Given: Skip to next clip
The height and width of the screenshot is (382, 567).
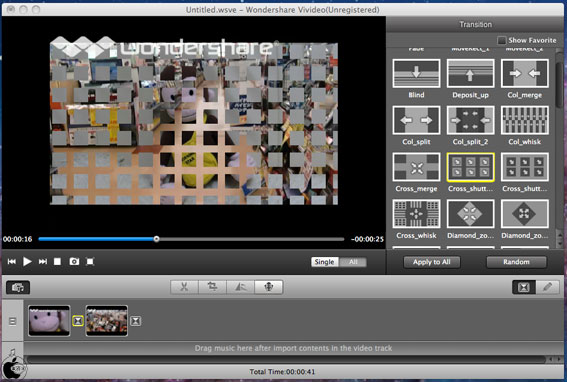Looking at the screenshot, I should tap(43, 261).
